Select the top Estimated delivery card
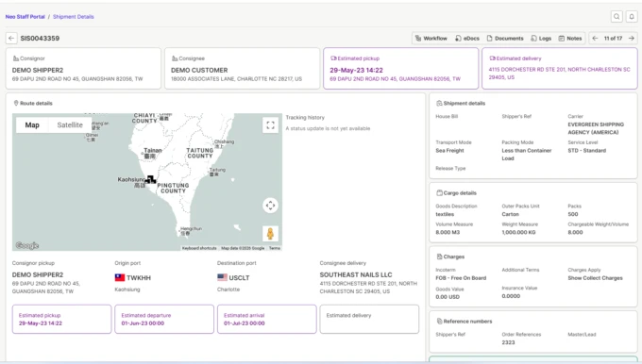The width and height of the screenshot is (642, 364). (x=560, y=68)
